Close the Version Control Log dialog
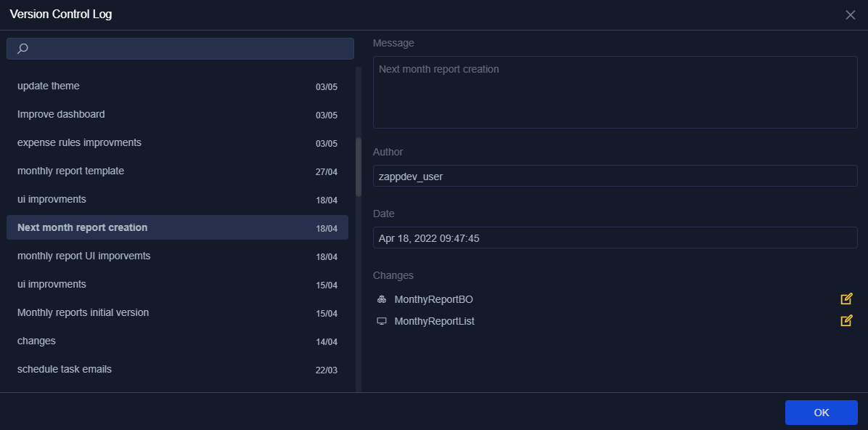Screen dimensions: 868x430 click(851, 15)
